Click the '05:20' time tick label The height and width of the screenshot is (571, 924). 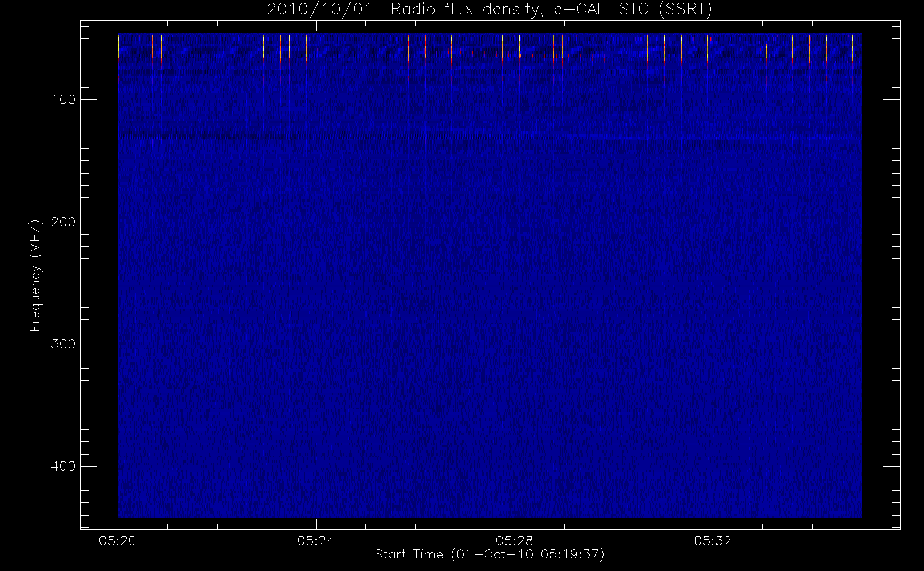[118, 541]
